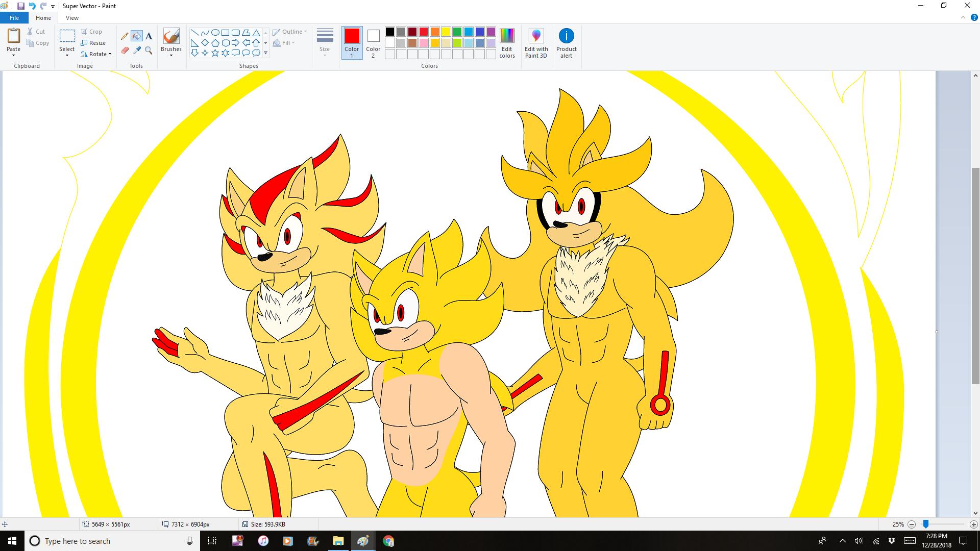
Task: Open Task View in the taskbar
Action: 212,541
